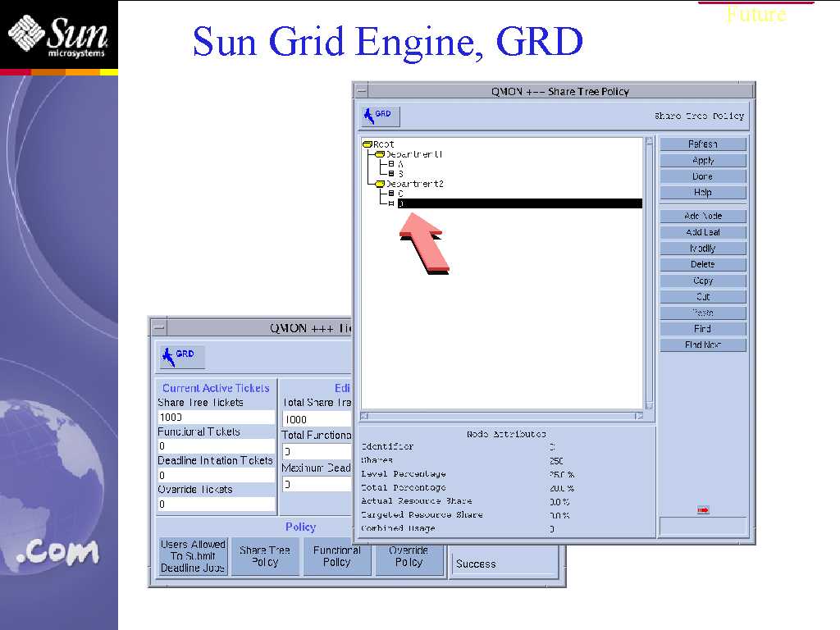
Task: Open window menu of the ticket overview window
Action: 158,327
